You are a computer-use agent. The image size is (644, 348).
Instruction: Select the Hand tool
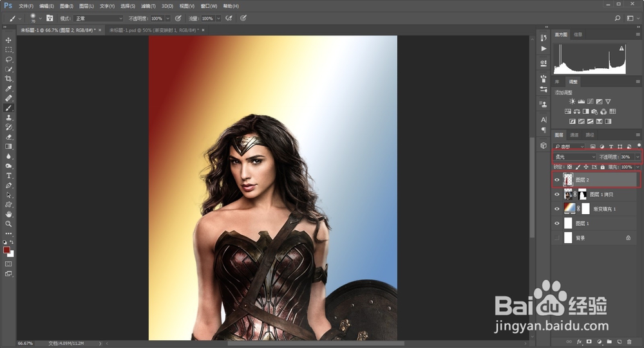(8, 214)
